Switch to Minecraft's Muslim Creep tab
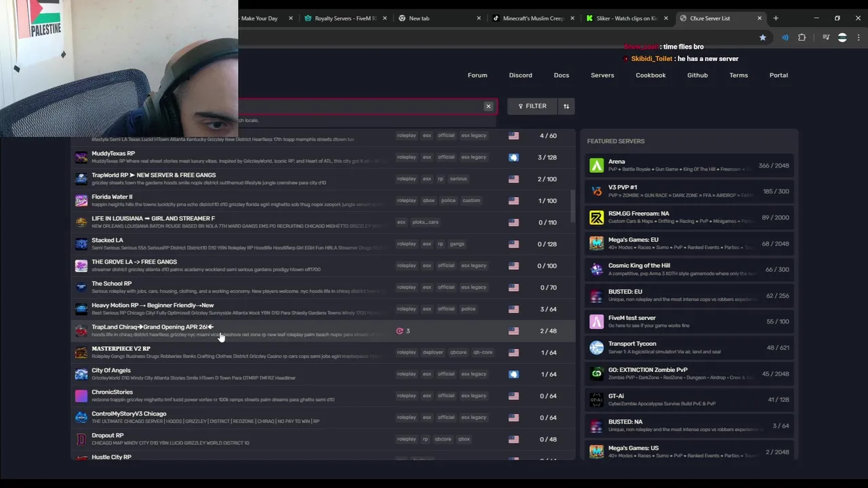Image resolution: width=868 pixels, height=488 pixels. coord(532,18)
